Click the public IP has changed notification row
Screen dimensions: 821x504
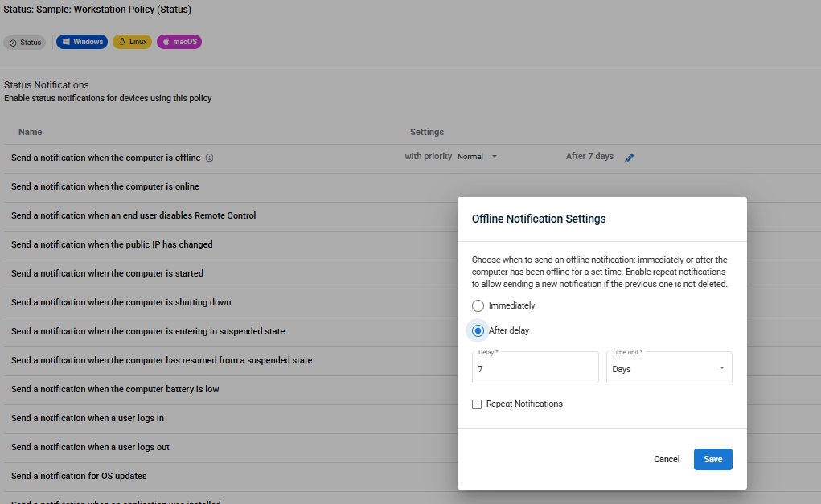[x=112, y=244]
